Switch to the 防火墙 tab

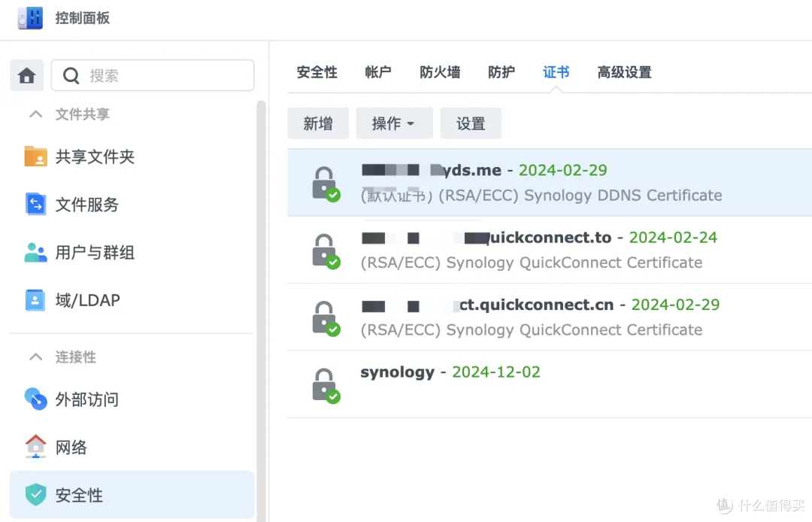tap(440, 72)
